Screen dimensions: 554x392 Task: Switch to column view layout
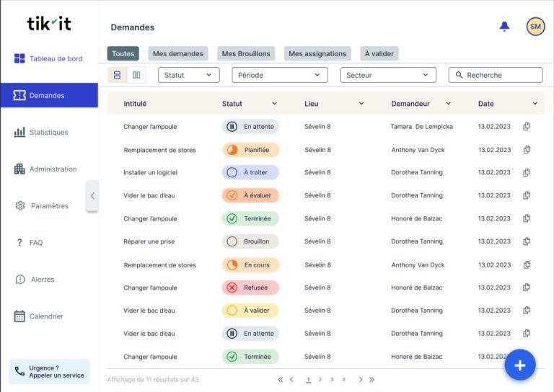pos(136,75)
